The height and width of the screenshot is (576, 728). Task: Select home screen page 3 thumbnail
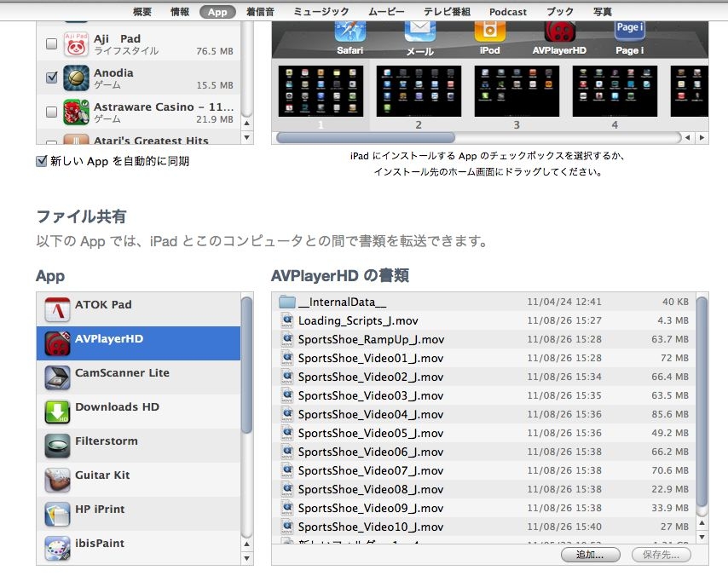[517, 91]
